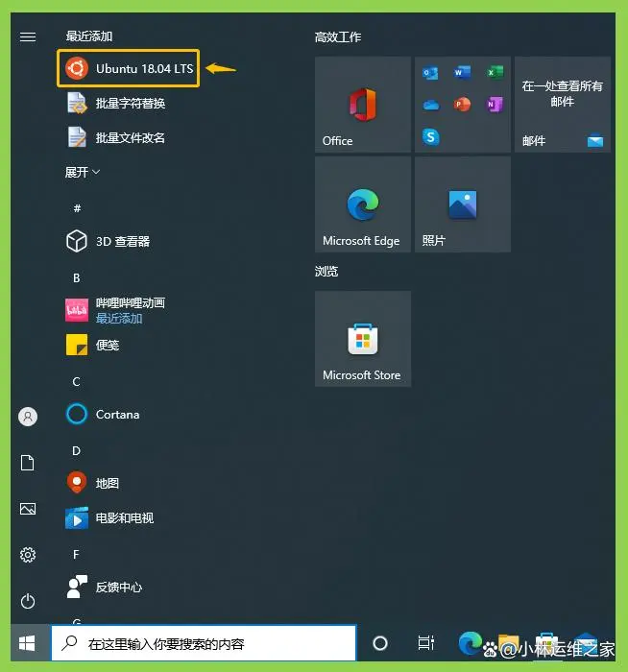Image resolution: width=628 pixels, height=672 pixels.
Task: Click the Power button in sidebar
Action: click(x=28, y=601)
